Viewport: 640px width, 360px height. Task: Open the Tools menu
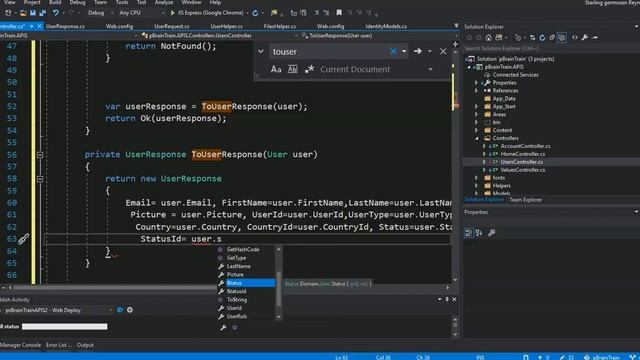[x=122, y=2]
